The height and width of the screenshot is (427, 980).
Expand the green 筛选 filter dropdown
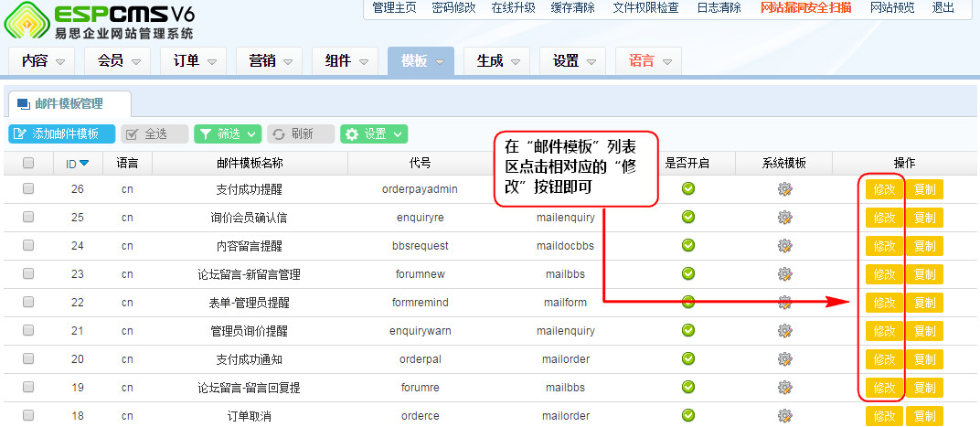tap(229, 133)
